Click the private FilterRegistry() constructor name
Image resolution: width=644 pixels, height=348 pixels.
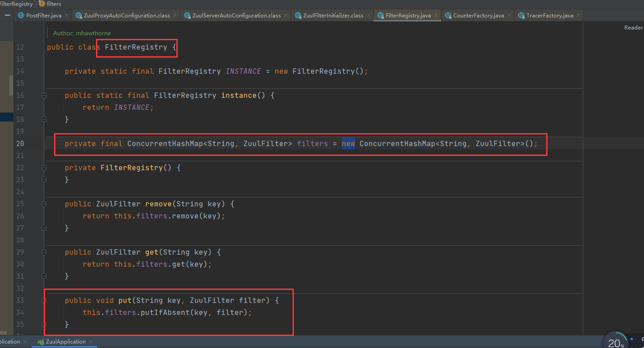point(131,168)
